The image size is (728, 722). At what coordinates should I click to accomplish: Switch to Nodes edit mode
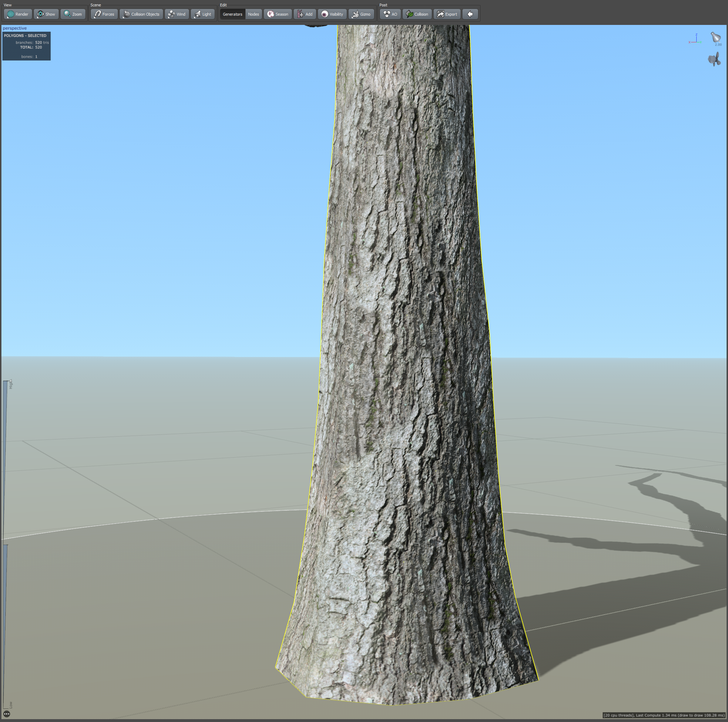tap(253, 14)
